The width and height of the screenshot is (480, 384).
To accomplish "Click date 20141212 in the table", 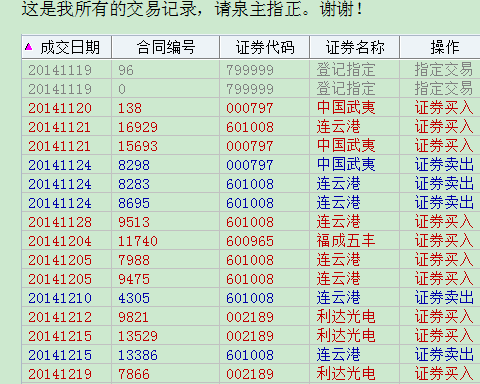I will [x=60, y=317].
